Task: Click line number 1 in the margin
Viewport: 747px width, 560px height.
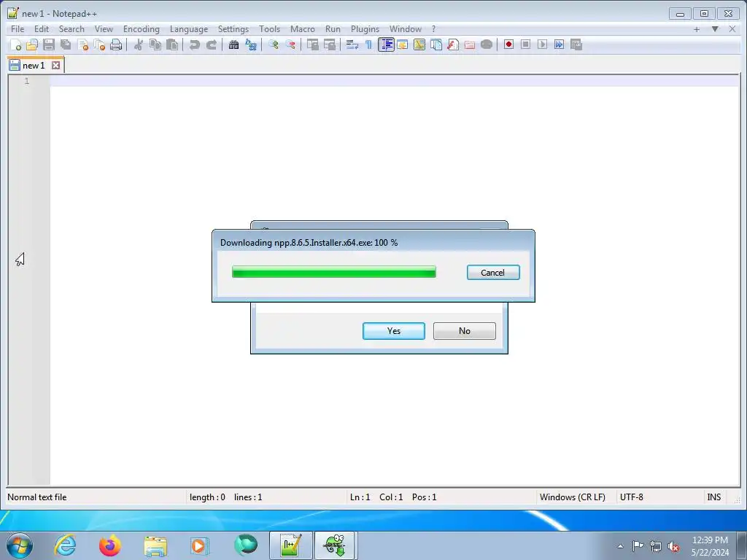Action: (x=27, y=81)
